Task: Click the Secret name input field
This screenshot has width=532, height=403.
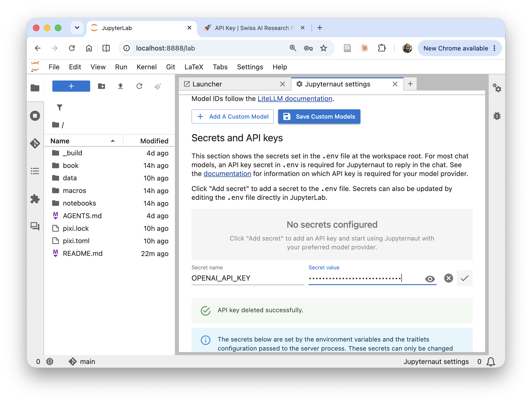Action: pyautogui.click(x=248, y=278)
